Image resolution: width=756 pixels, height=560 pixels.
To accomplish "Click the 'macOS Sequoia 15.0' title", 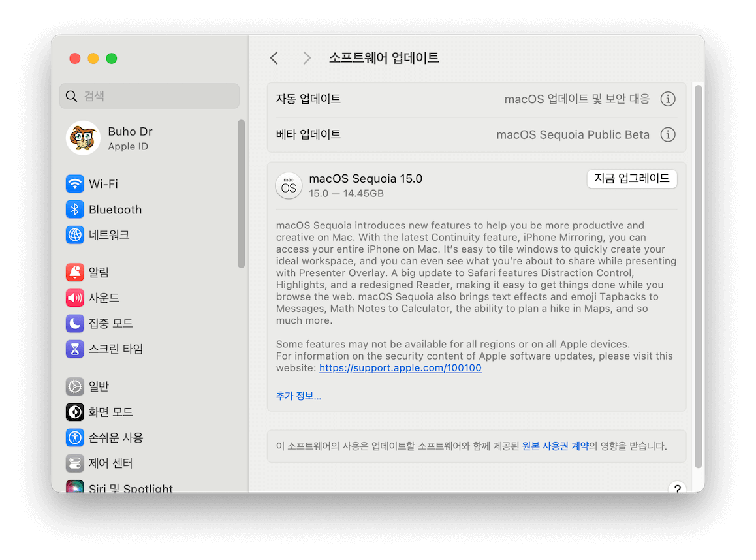I will click(x=366, y=179).
